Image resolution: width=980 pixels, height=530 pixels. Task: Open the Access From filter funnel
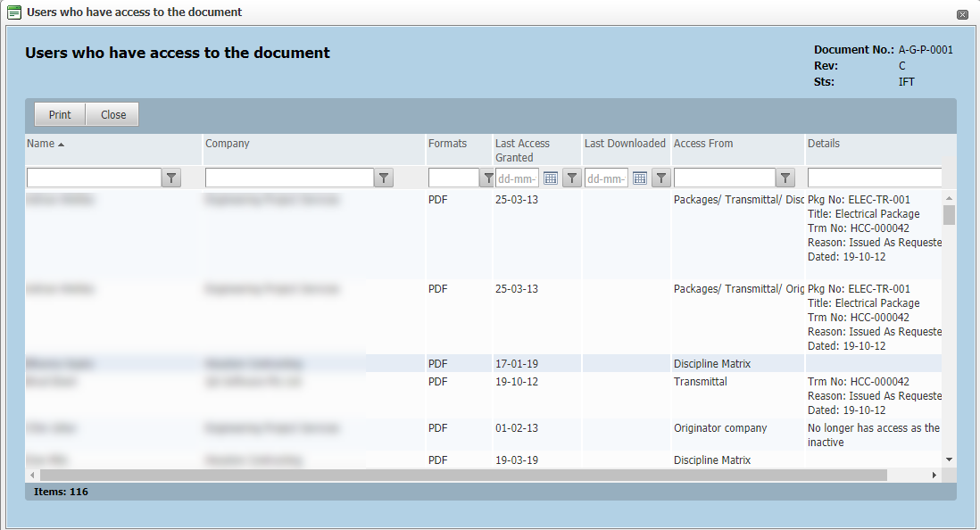pos(785,178)
